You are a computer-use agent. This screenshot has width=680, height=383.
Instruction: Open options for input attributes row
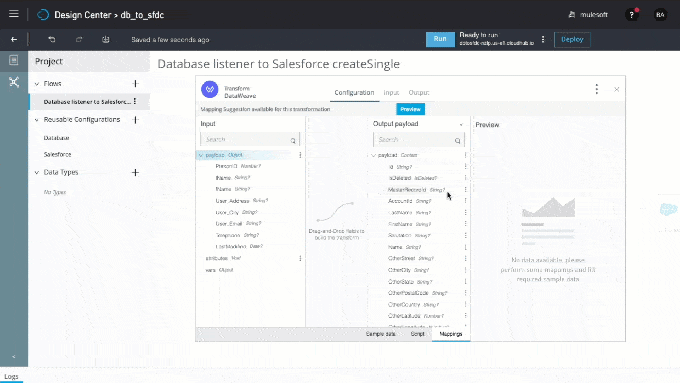click(x=300, y=258)
